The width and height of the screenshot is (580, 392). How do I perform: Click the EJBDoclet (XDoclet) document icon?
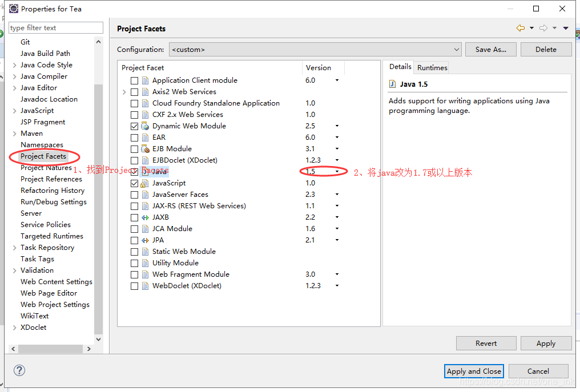pos(145,160)
